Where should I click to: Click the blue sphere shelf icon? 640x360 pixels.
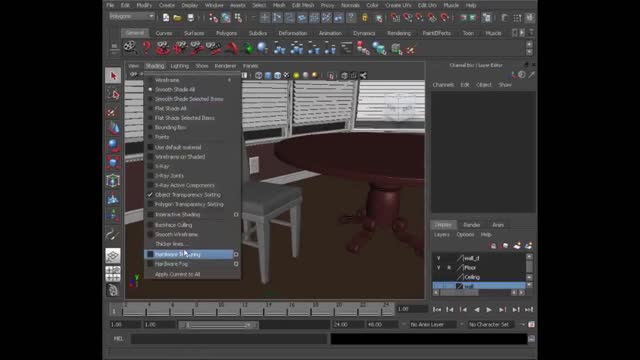tap(262, 48)
